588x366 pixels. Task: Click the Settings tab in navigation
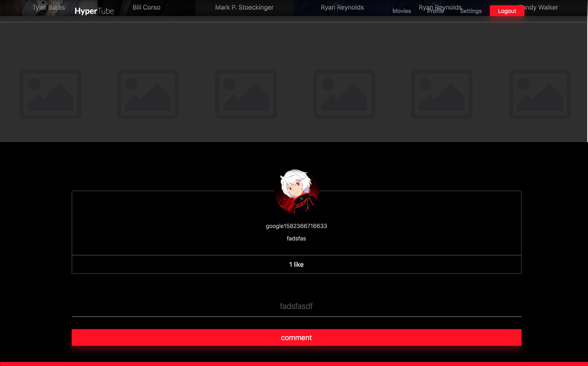471,11
